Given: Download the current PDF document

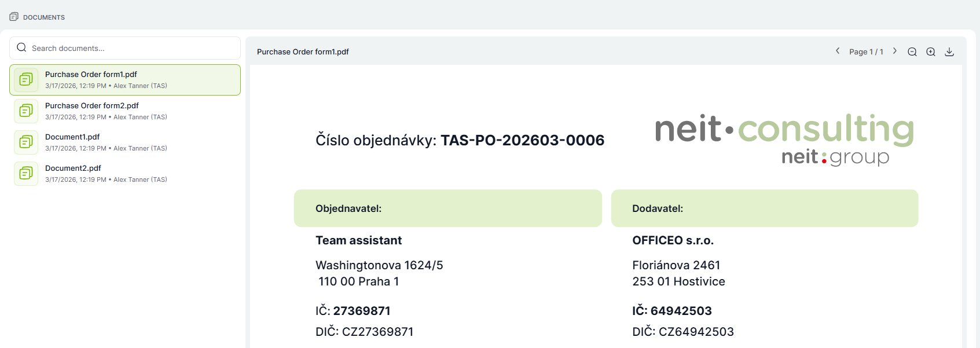Looking at the screenshot, I should click(949, 52).
